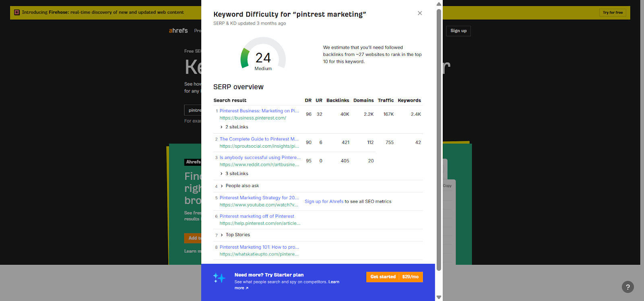Image resolution: width=644 pixels, height=301 pixels.
Task: Click the scrollbar down arrow
Action: pyautogui.click(x=439, y=297)
